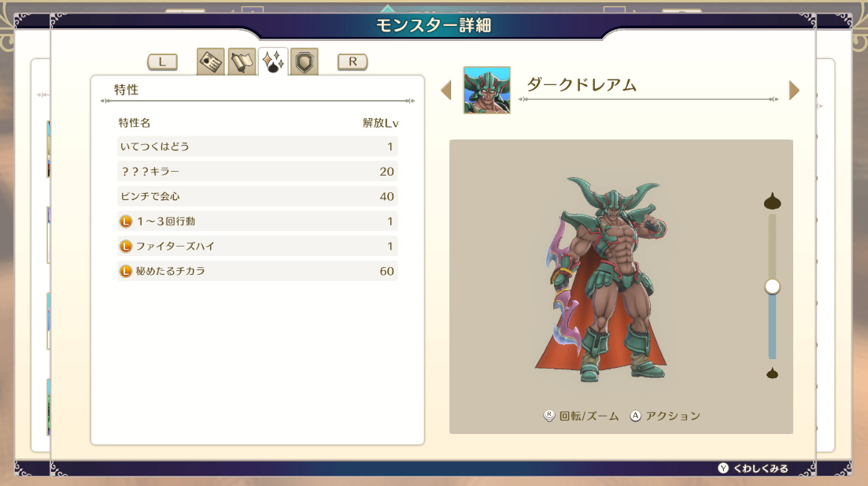Click the unlock level 20 value
The height and width of the screenshot is (486, 868).
pos(386,171)
